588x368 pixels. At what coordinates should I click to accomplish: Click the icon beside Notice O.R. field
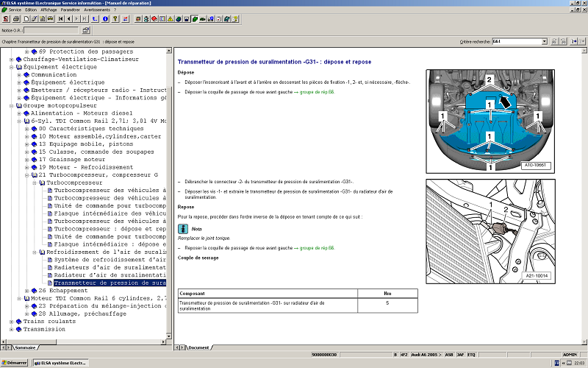pyautogui.click(x=86, y=30)
